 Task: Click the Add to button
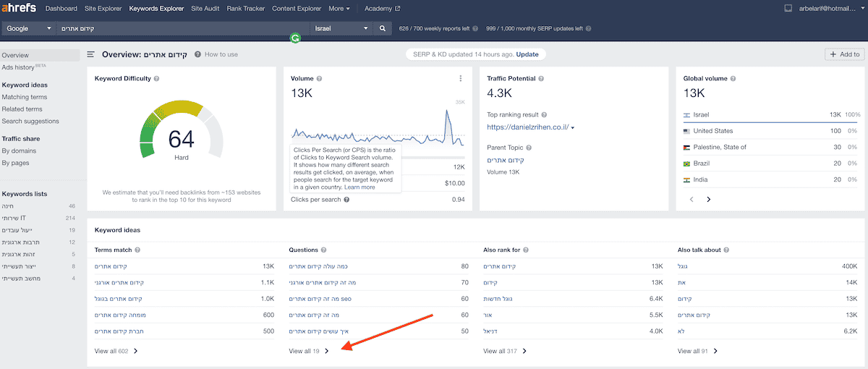(x=844, y=54)
